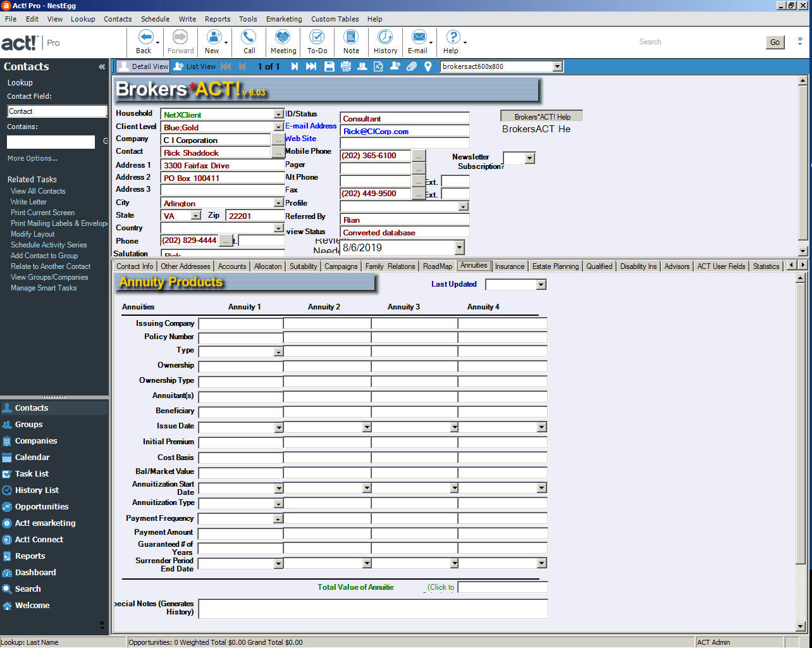
Task: Click the To-Do checkmark icon
Action: [x=317, y=37]
